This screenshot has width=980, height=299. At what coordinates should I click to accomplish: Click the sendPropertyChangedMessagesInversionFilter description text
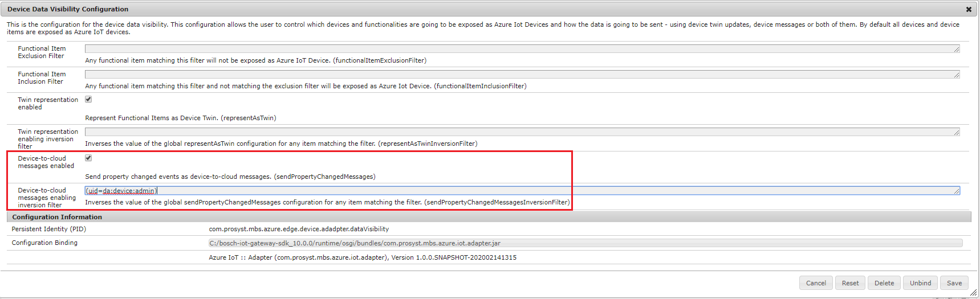[x=327, y=202]
